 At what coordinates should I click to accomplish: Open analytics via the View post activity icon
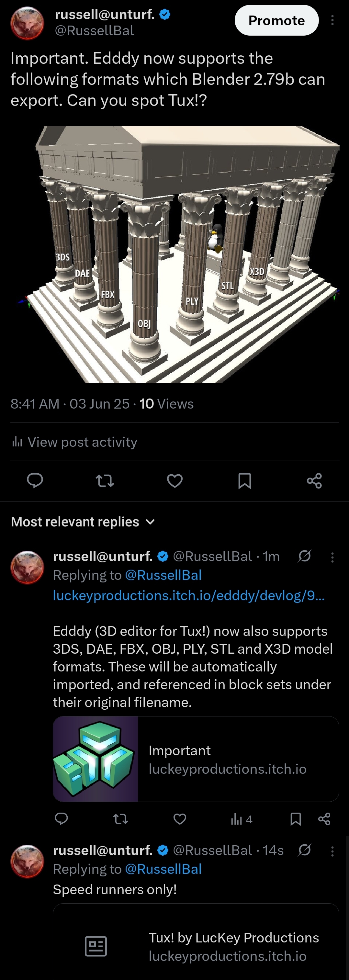point(17,442)
